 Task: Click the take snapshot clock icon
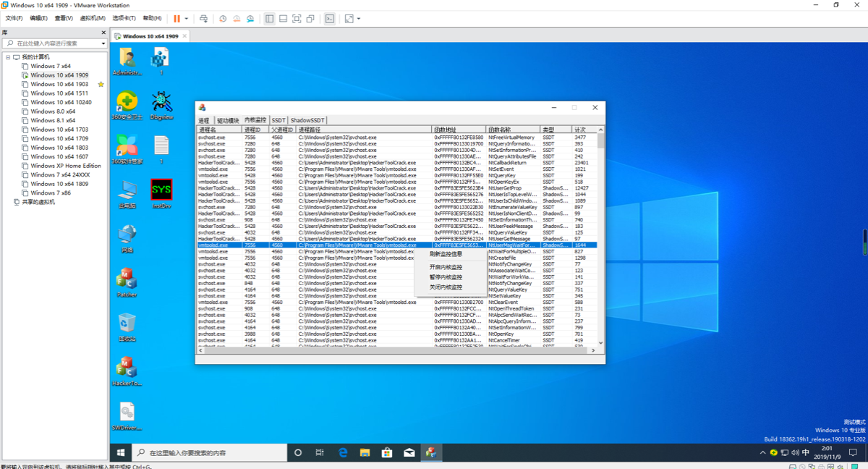tap(223, 18)
